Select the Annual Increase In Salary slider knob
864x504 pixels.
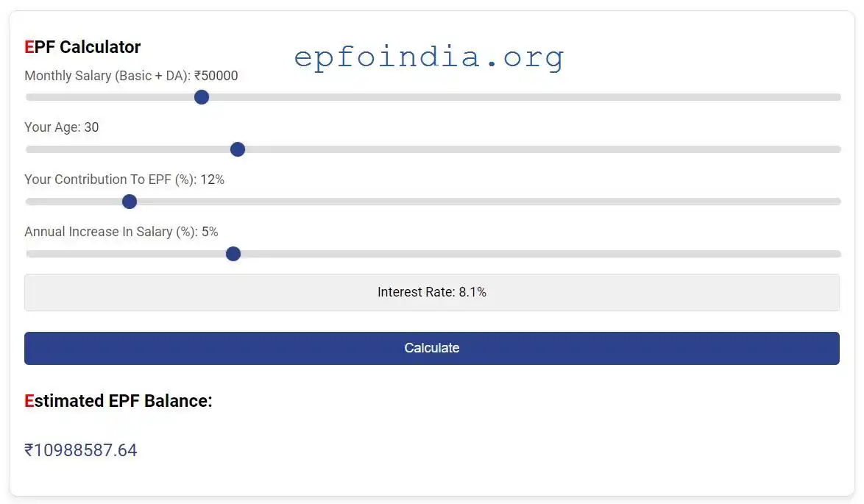233,253
